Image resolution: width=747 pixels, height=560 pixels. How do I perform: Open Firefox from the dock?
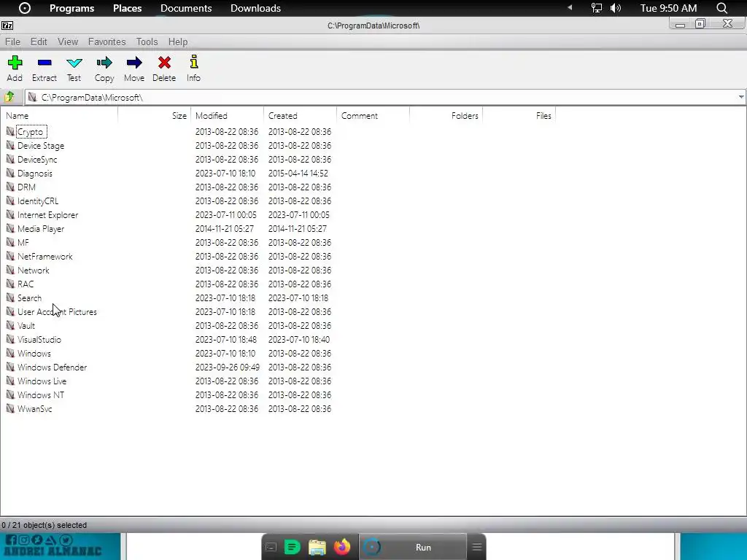tap(341, 547)
